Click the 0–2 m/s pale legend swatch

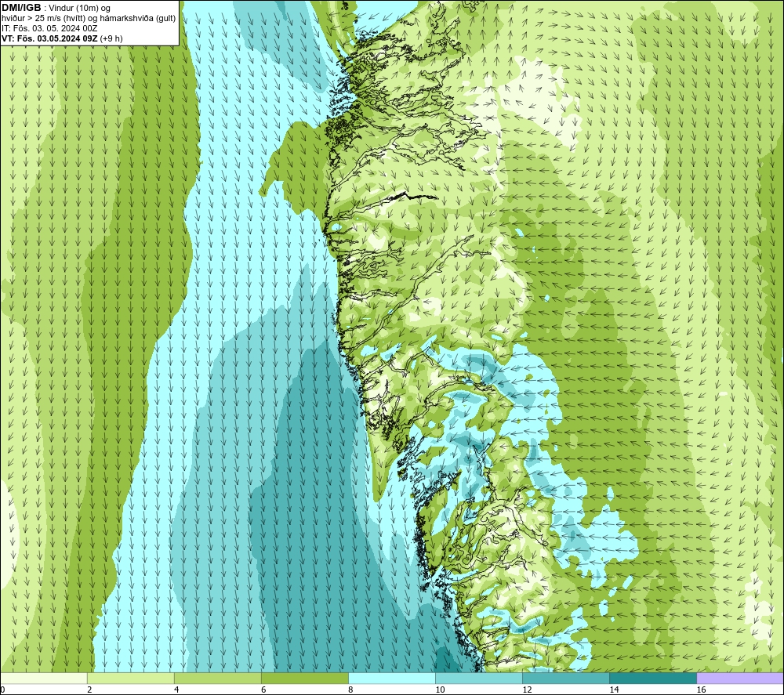pyautogui.click(x=43, y=679)
